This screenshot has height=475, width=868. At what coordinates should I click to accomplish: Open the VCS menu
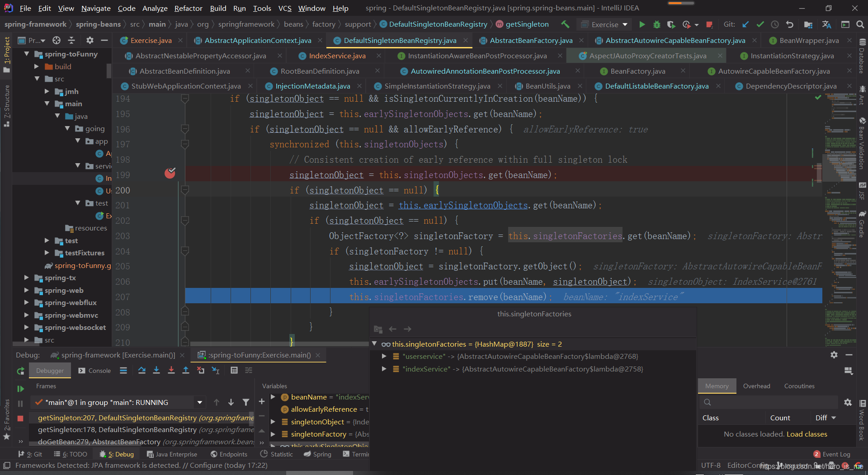pyautogui.click(x=285, y=8)
